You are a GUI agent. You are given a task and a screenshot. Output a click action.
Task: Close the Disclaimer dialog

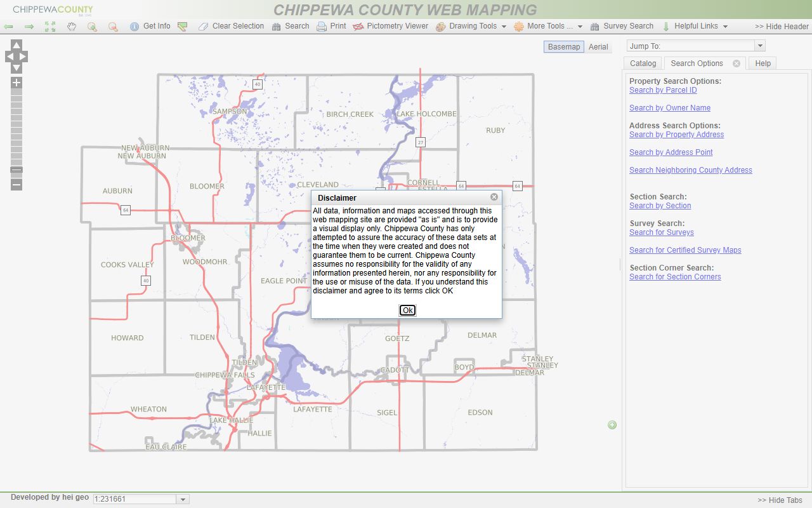[494, 197]
